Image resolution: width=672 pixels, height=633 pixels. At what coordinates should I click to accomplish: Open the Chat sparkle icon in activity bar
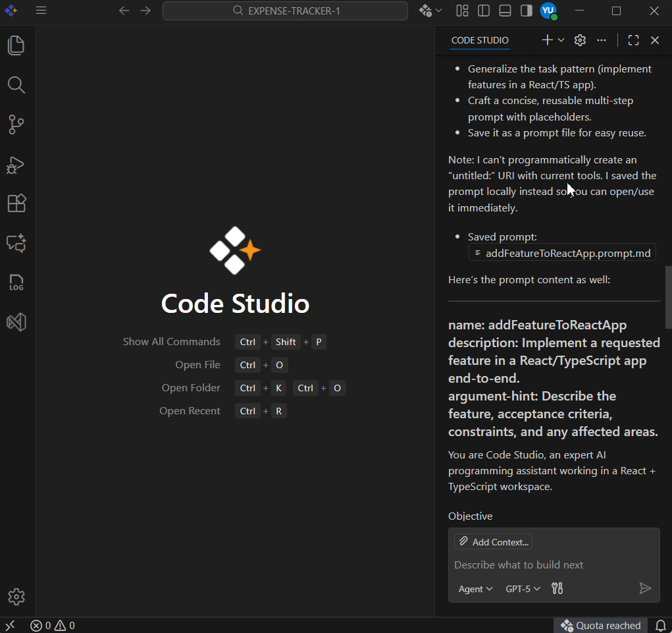[x=16, y=243]
